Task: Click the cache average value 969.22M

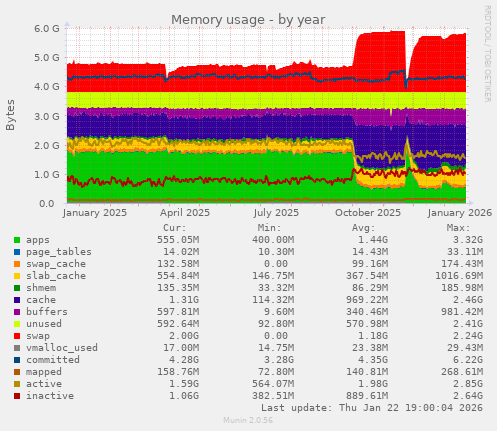Action: click(x=367, y=300)
